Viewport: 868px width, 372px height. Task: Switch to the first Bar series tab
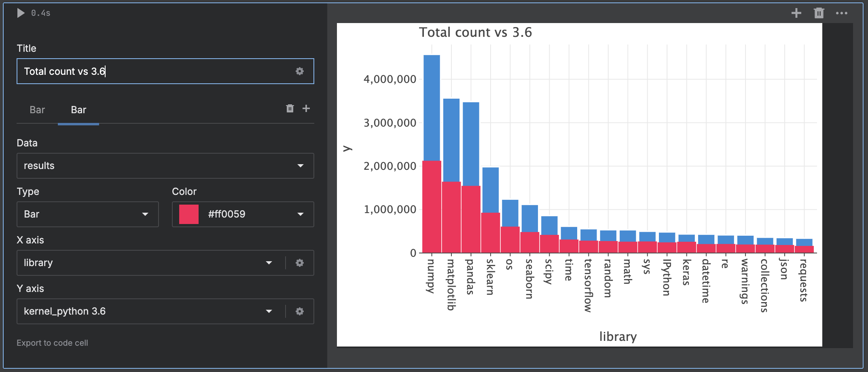(37, 110)
